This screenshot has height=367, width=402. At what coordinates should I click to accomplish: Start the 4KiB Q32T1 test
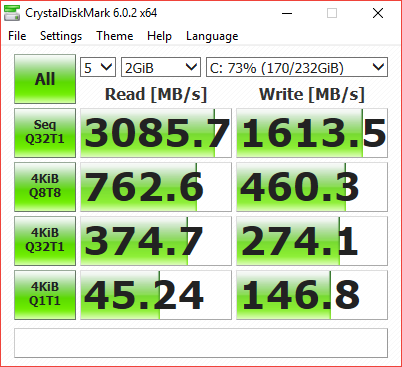(x=45, y=241)
